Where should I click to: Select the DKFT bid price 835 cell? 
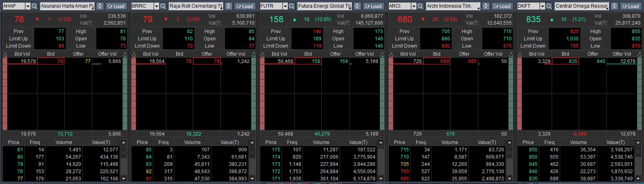(x=565, y=61)
